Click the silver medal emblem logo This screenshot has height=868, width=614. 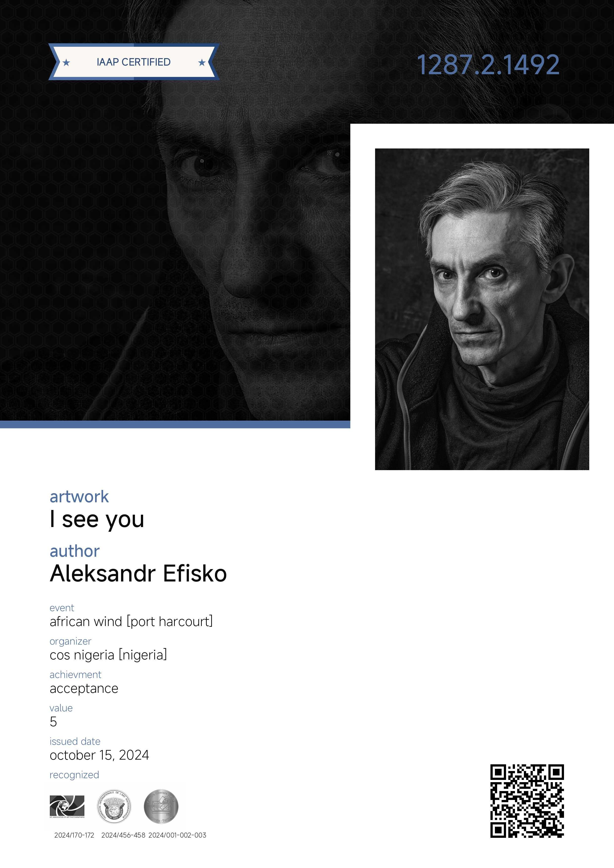161,806
